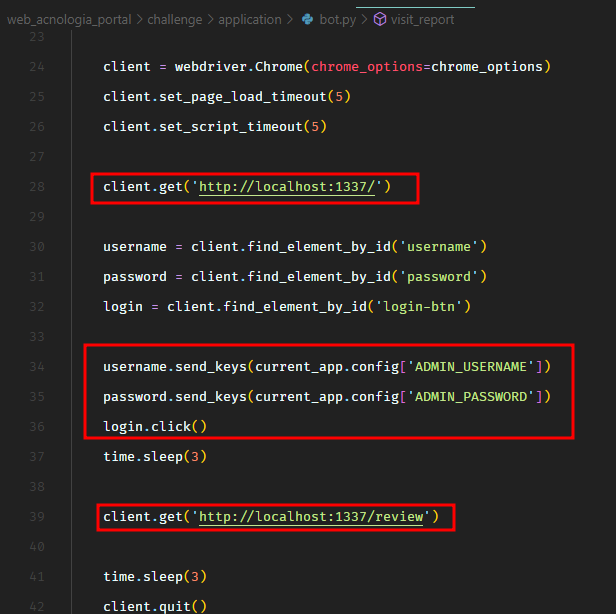Click chevron between application and bot.py
The height and width of the screenshot is (614, 616).
[290, 19]
